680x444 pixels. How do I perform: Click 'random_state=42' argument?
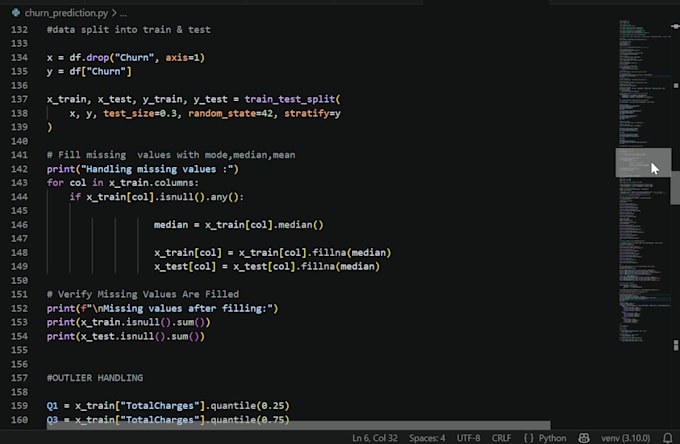point(230,113)
